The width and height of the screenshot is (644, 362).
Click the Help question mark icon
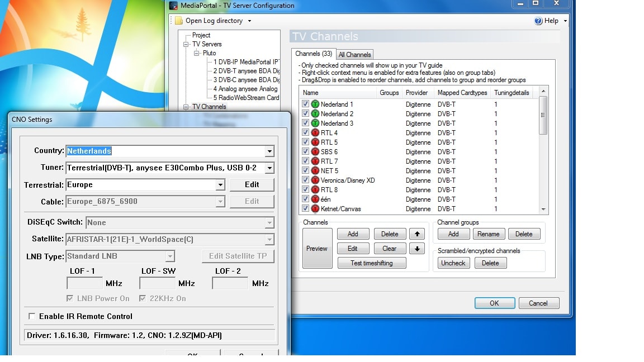point(538,21)
